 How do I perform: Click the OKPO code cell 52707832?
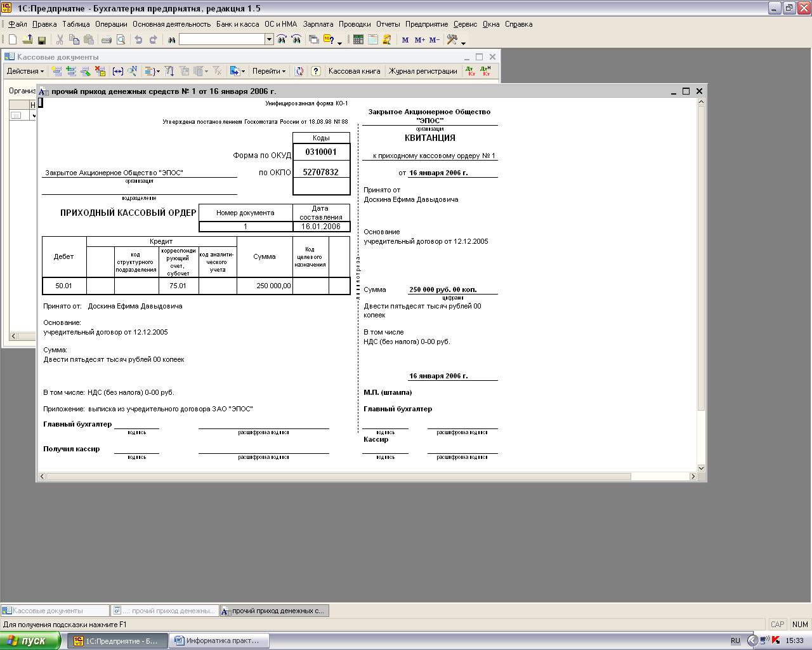pos(321,172)
